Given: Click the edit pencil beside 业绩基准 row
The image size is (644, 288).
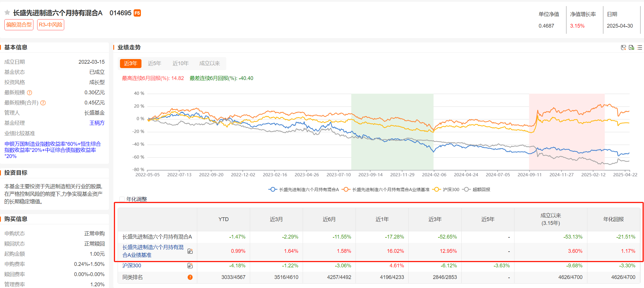Looking at the screenshot, I should 190,251.
